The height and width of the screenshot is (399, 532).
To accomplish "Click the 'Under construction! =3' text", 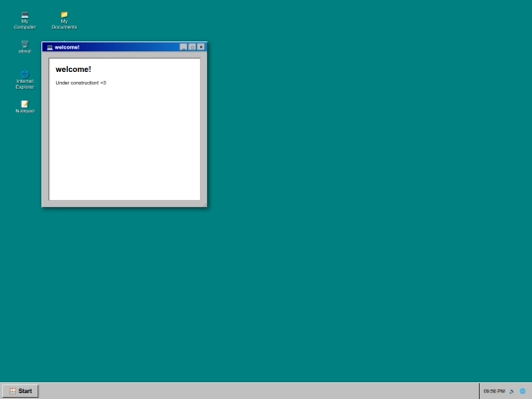I will pyautogui.click(x=81, y=83).
